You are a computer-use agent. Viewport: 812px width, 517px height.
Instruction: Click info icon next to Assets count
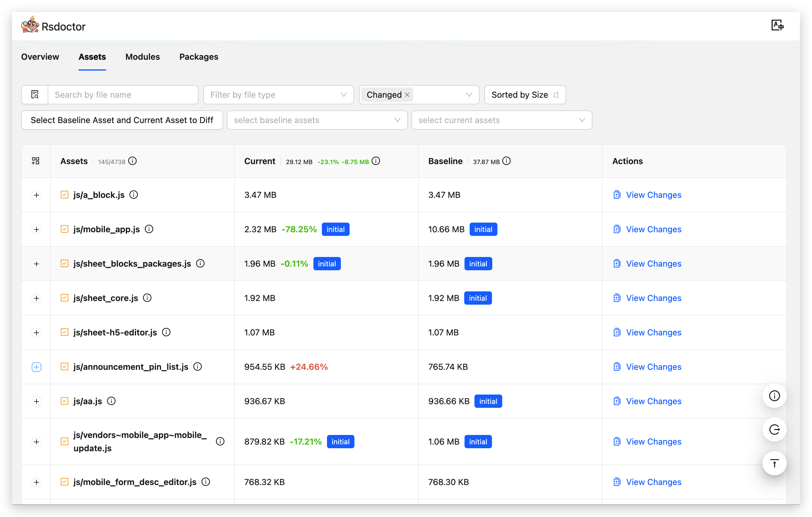point(132,161)
